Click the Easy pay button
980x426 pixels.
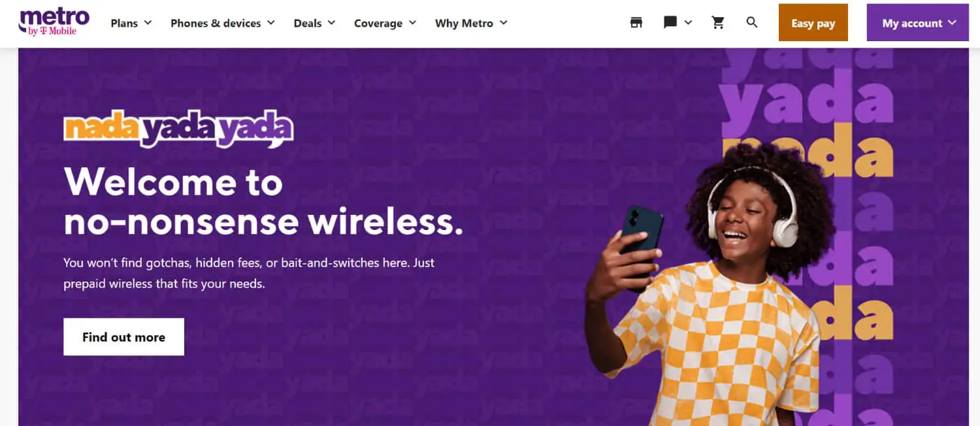click(x=813, y=23)
